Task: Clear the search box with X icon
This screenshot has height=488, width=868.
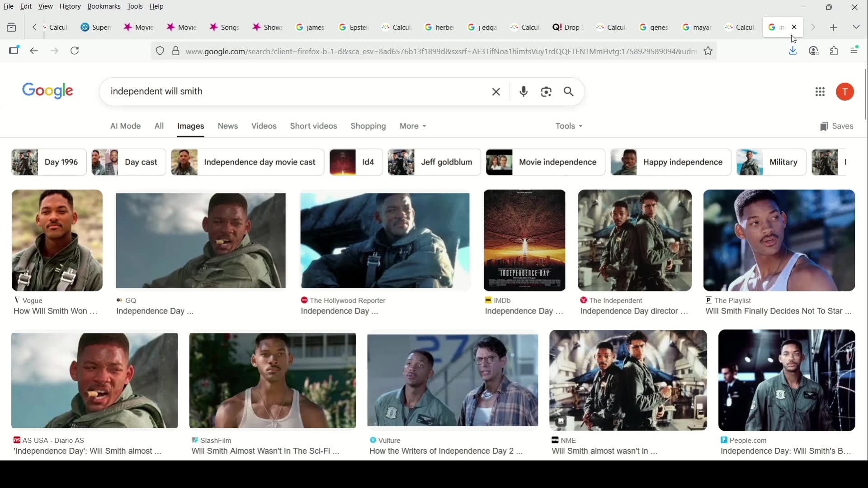Action: click(x=496, y=92)
